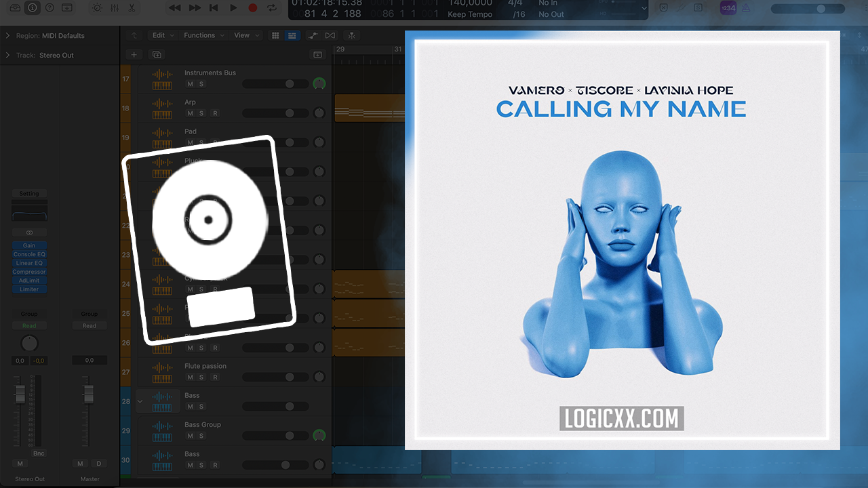Click the Flute passion track icon
Viewport: 868px width, 488px height.
point(162,372)
